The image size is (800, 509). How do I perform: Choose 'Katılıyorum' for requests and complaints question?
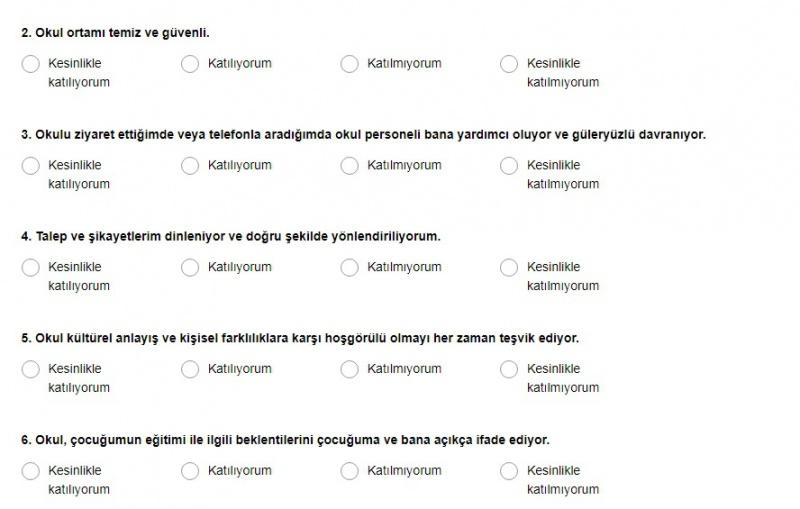(190, 268)
